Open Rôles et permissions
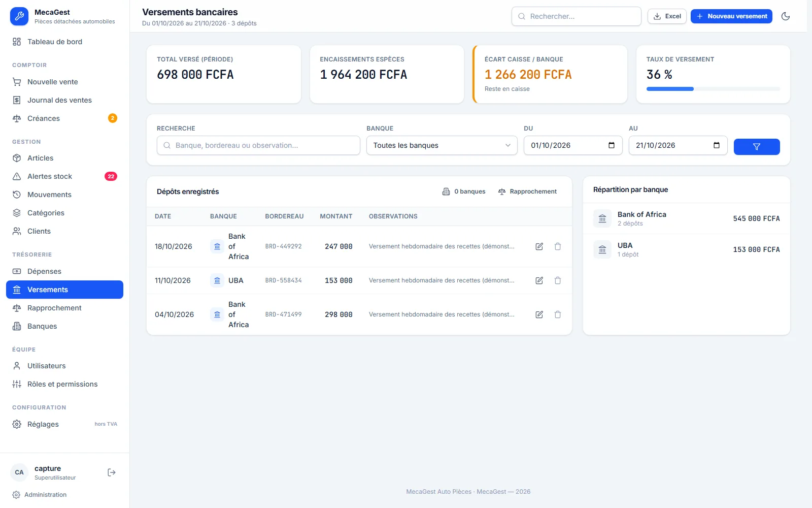Screen dimensions: 812x508 pyautogui.click(x=65, y=384)
